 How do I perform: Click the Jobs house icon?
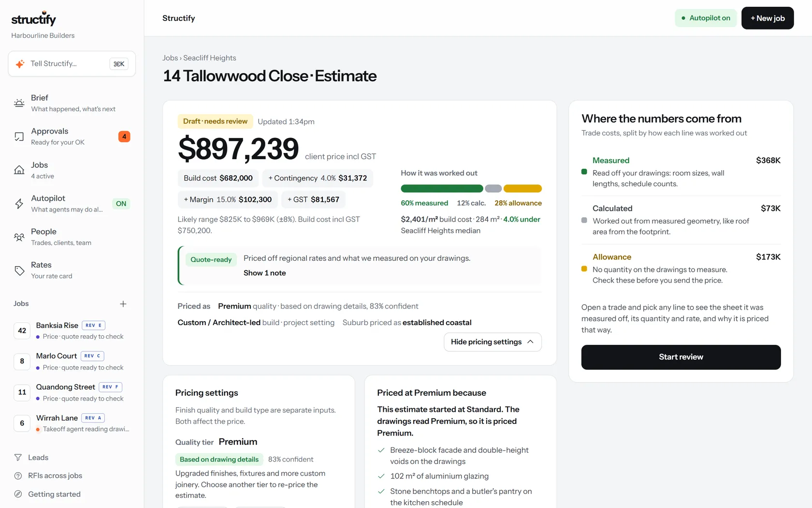coord(19,170)
